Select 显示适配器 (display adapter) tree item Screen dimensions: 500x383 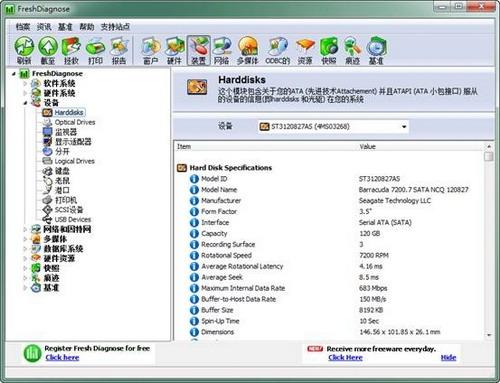pyautogui.click(x=73, y=142)
